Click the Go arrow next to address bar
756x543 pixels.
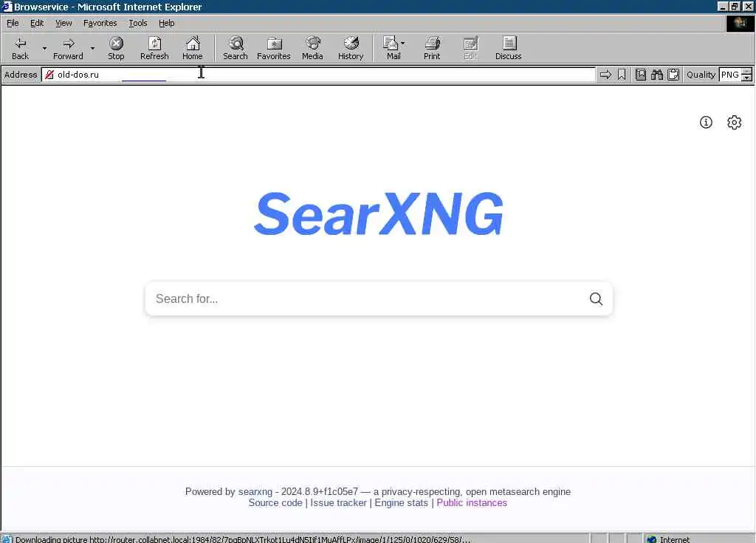tap(605, 75)
